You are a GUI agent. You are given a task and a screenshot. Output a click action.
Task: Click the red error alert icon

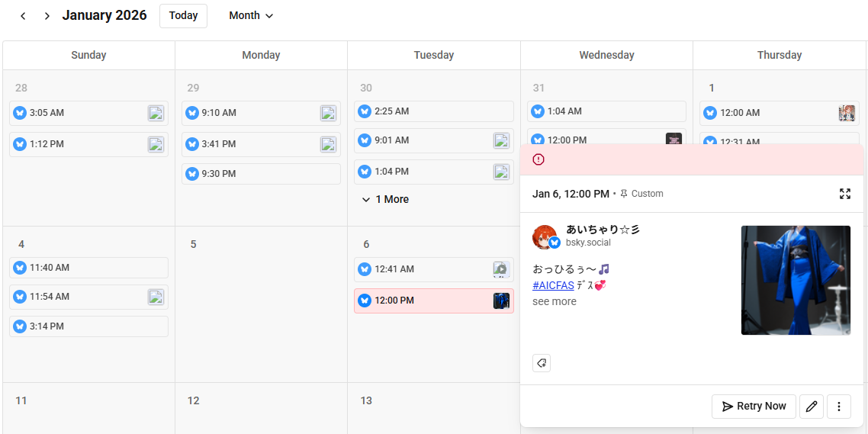tap(538, 159)
